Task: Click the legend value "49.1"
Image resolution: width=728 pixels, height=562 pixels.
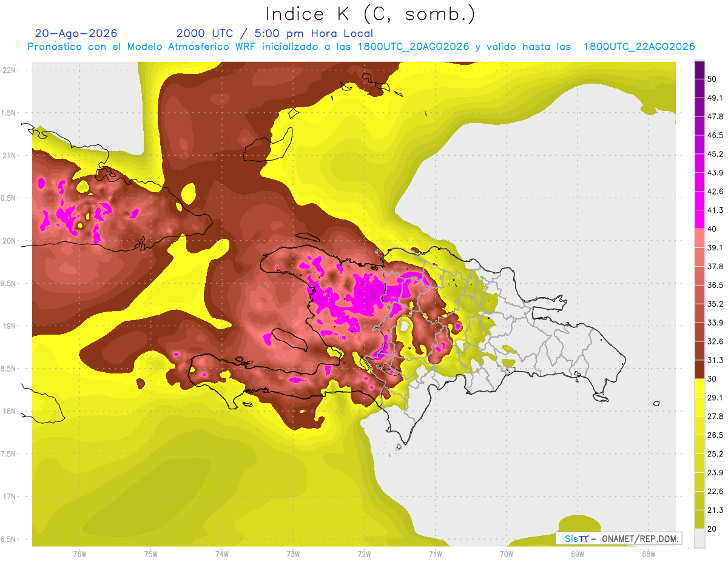Action: coord(715,98)
